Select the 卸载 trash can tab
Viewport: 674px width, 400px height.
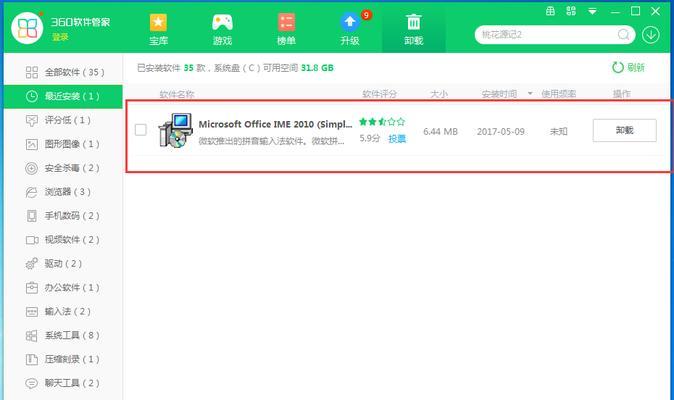(x=414, y=29)
